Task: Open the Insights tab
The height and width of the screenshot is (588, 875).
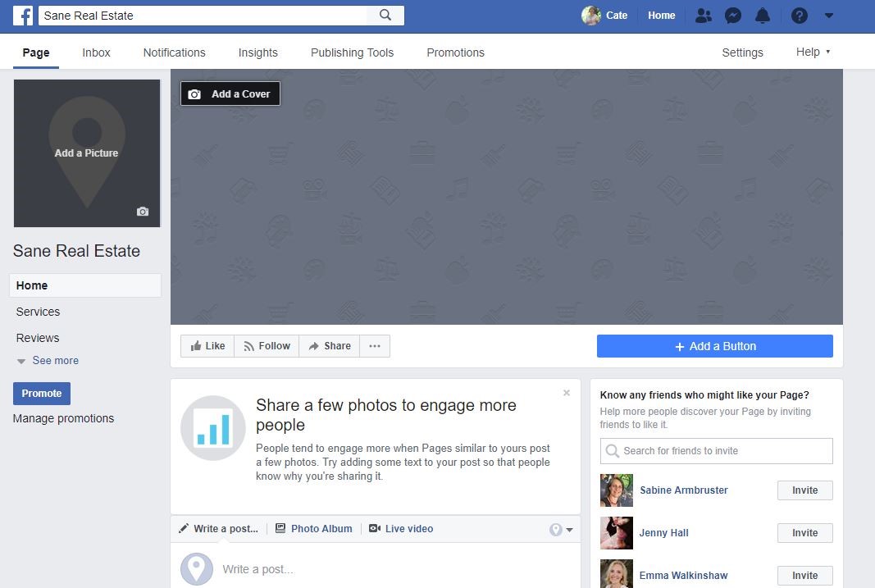Action: pos(257,52)
